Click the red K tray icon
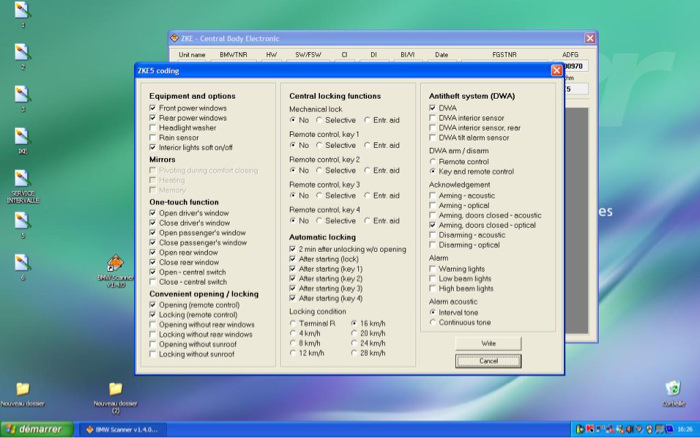 coord(589,429)
